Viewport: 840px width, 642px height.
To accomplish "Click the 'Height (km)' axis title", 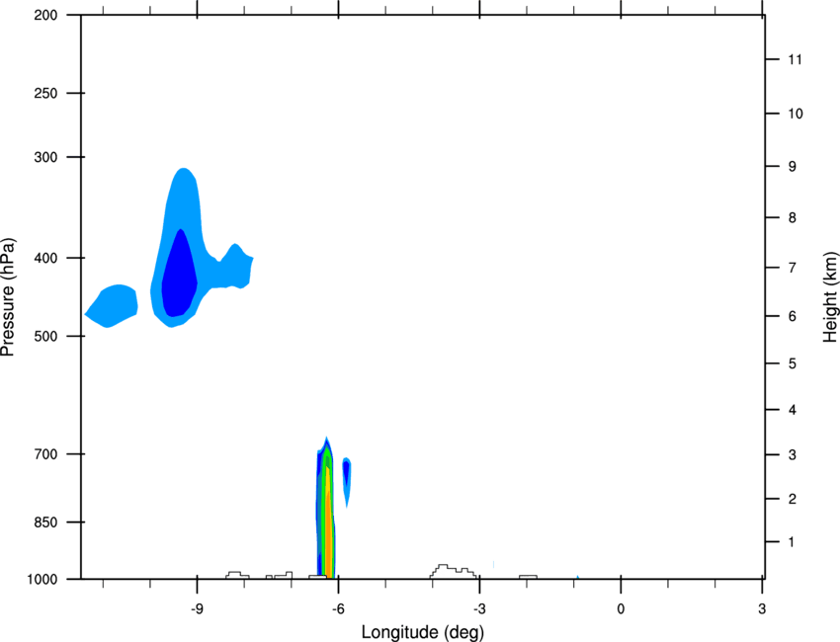I will pyautogui.click(x=830, y=296).
